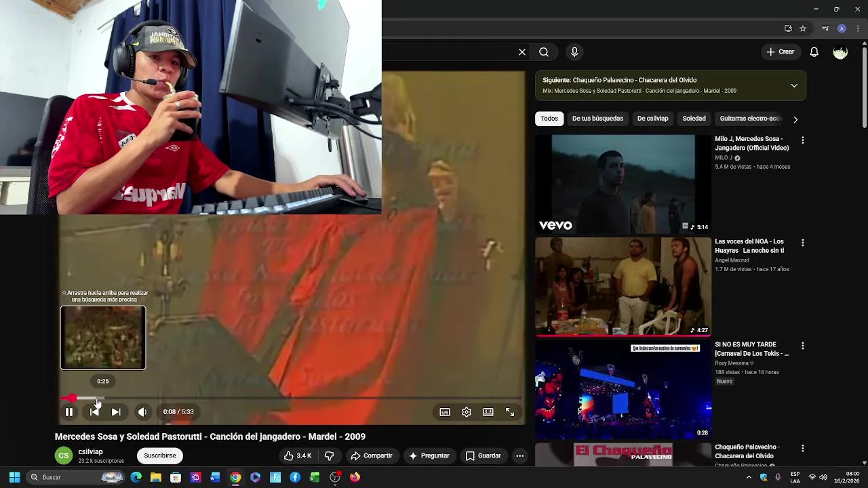The image size is (868, 488).
Task: Open player settings gear
Action: coord(467,412)
